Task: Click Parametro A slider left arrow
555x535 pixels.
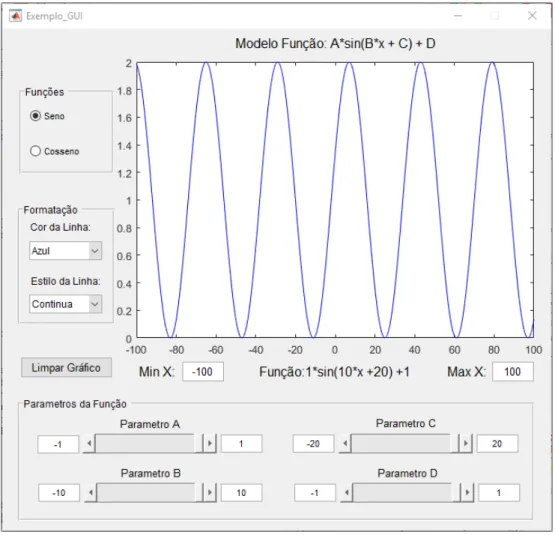Action: point(89,444)
